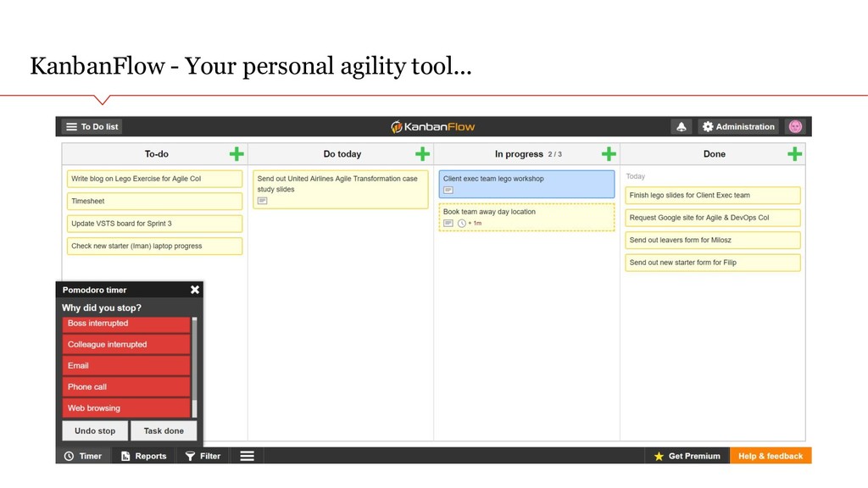This screenshot has width=868, height=488.
Task: Open the Send out new starter form for Filip card
Action: tap(712, 263)
